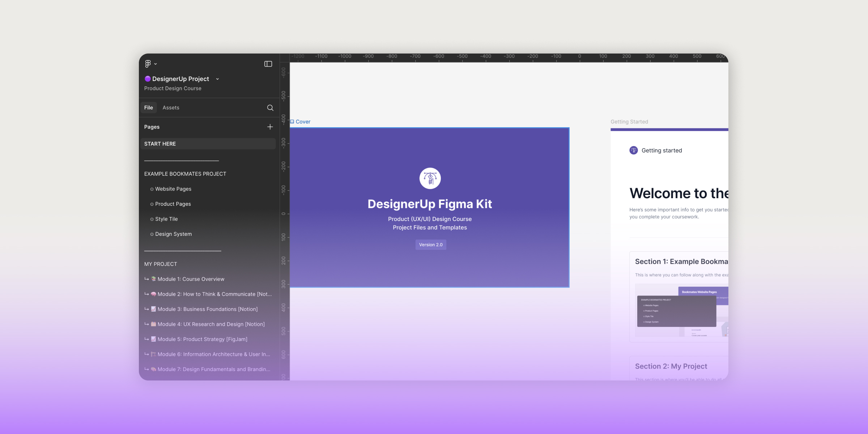This screenshot has width=868, height=434.
Task: Switch to the Assets tab
Action: (x=171, y=108)
